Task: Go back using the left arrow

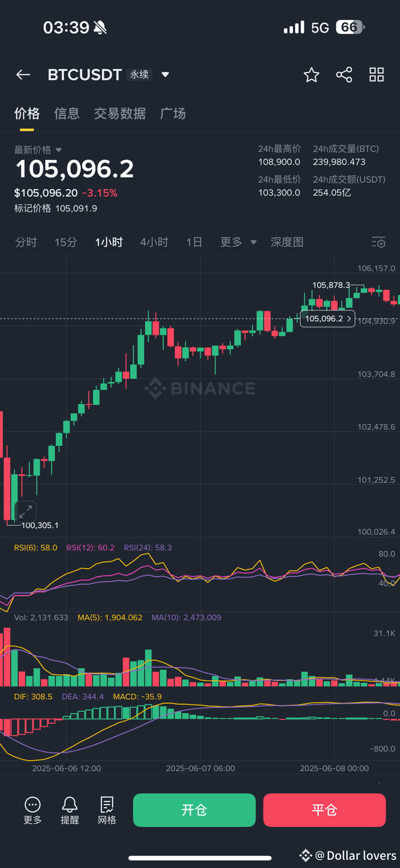Action: (x=23, y=74)
